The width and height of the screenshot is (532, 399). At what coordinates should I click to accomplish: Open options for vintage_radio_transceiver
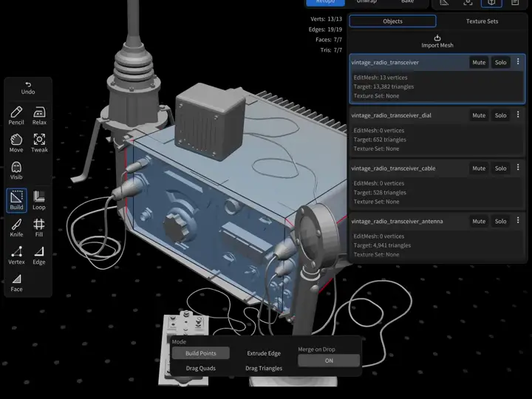click(x=518, y=62)
